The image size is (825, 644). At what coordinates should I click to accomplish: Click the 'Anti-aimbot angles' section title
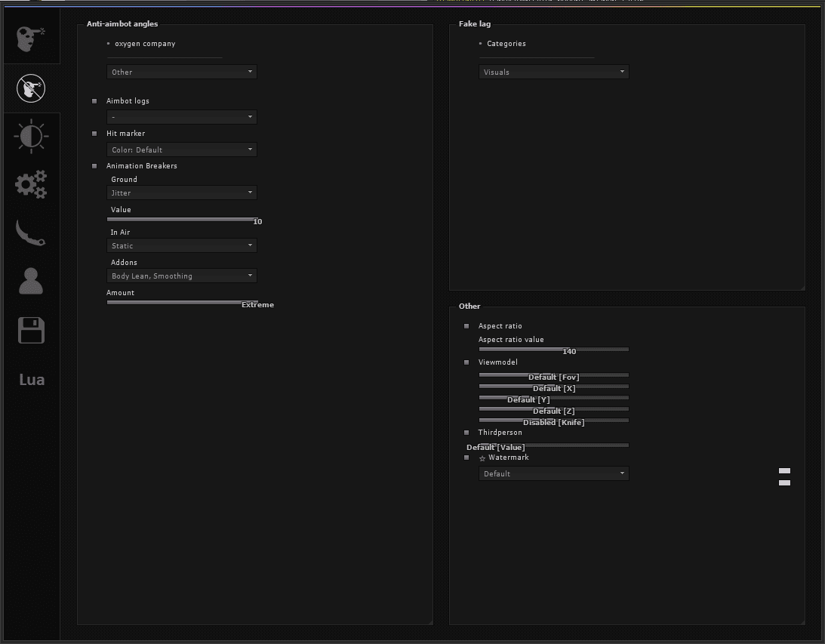coord(122,23)
